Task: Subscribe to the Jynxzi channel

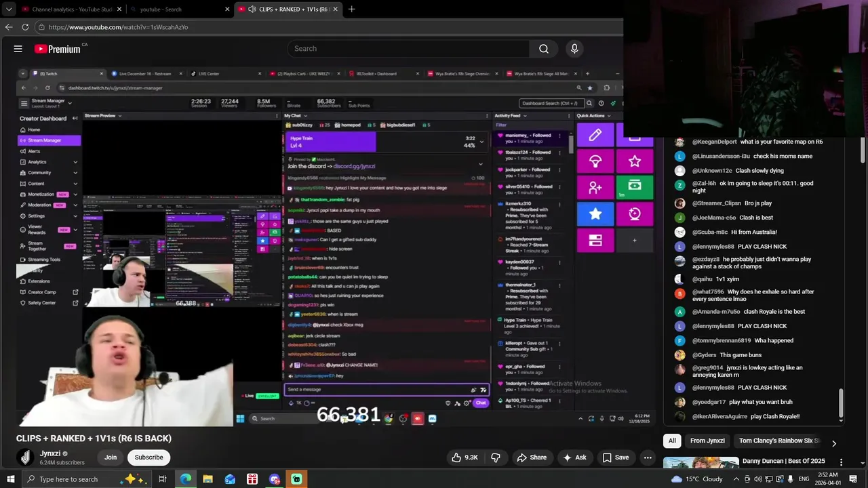Action: [149, 457]
